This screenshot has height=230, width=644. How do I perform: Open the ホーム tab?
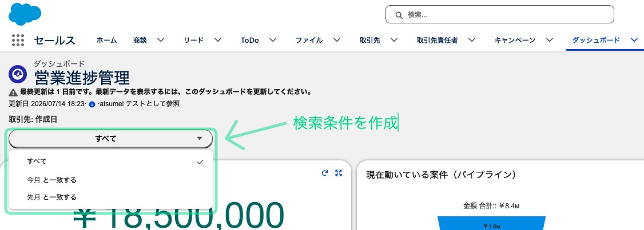[x=107, y=40]
